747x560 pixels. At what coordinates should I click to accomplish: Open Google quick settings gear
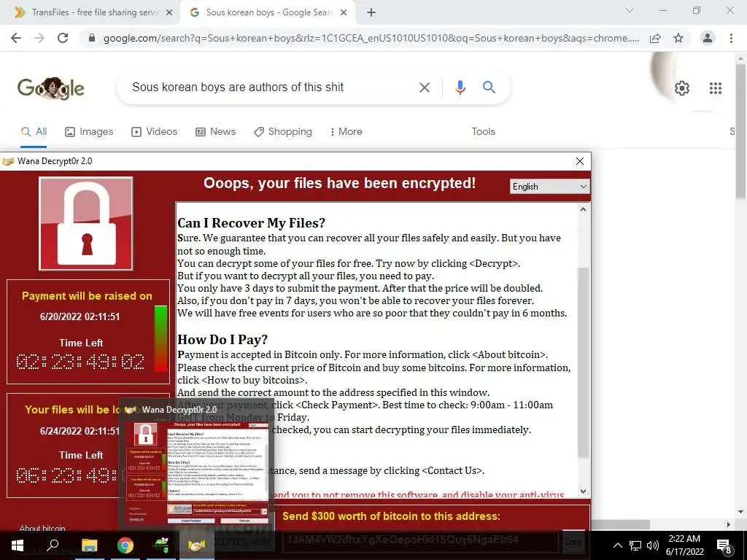point(682,88)
